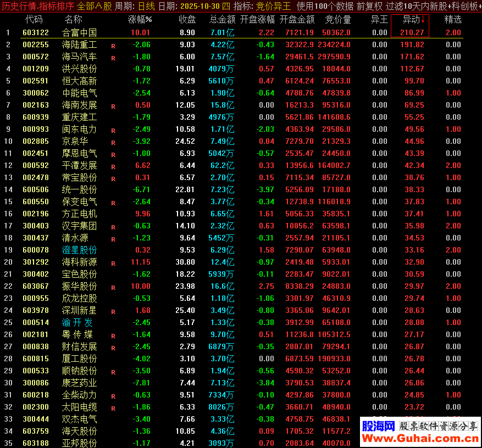This screenshot has width=482, height=448.
Task: Click the R marker next to 海马汽车
Action: [113, 58]
